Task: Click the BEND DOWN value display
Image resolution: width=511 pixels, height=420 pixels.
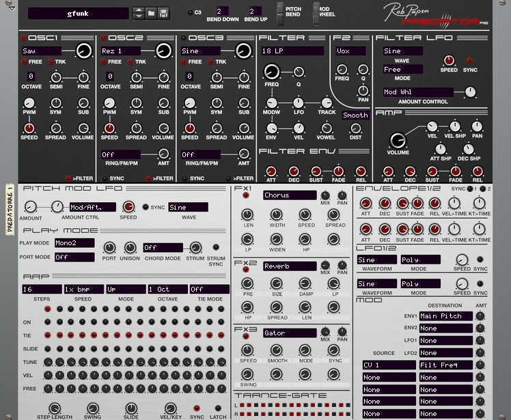Action: pyautogui.click(x=223, y=12)
